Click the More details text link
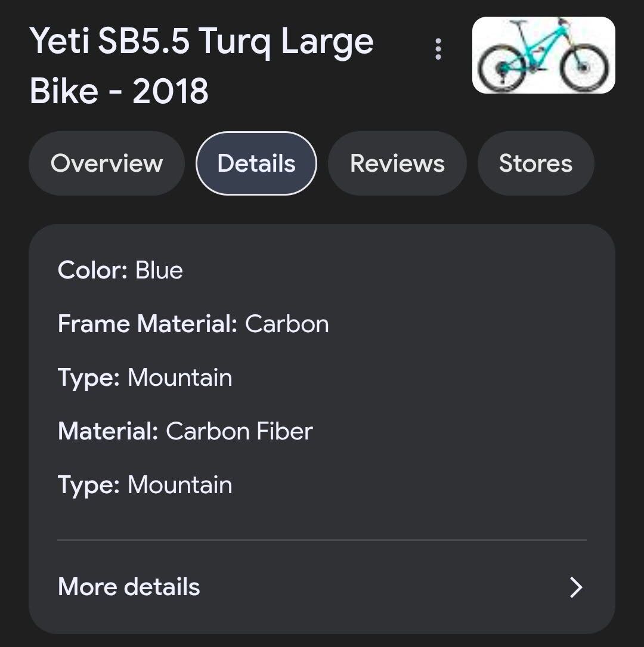This screenshot has height=647, width=644. pos(129,587)
